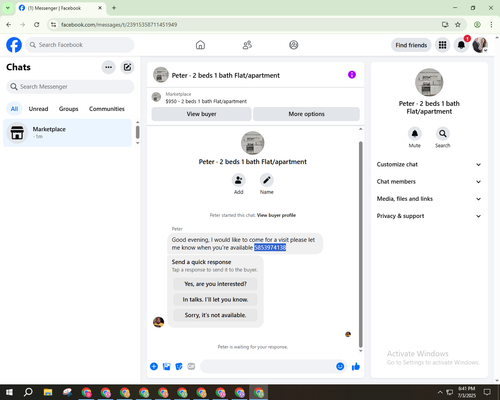Select the Communities filter
This screenshot has width=500, height=400.
pos(107,109)
